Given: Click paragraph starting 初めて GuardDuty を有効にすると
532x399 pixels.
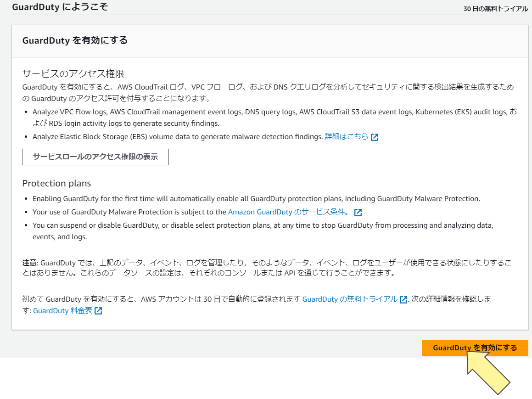Looking at the screenshot, I should 257,305.
